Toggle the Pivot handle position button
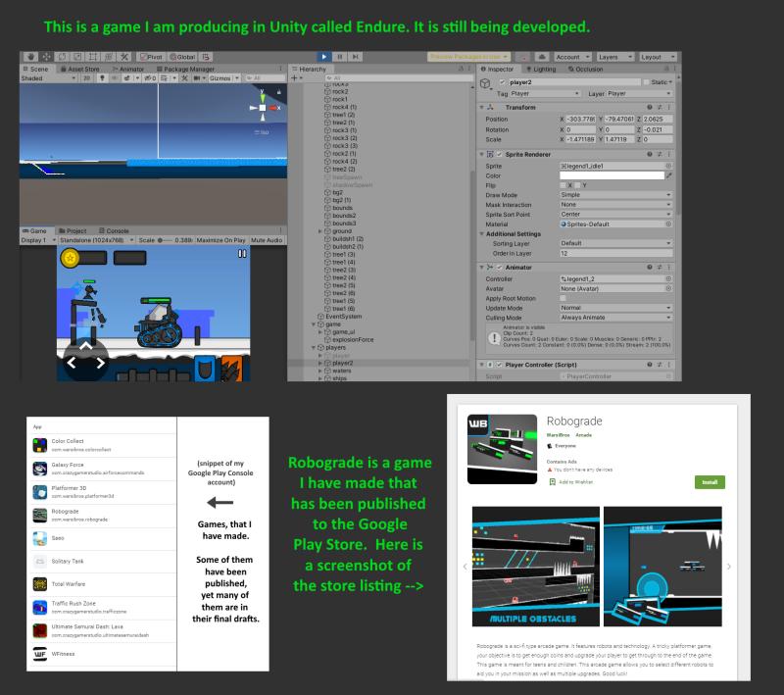Screen dimensions: 784x695 151,57
